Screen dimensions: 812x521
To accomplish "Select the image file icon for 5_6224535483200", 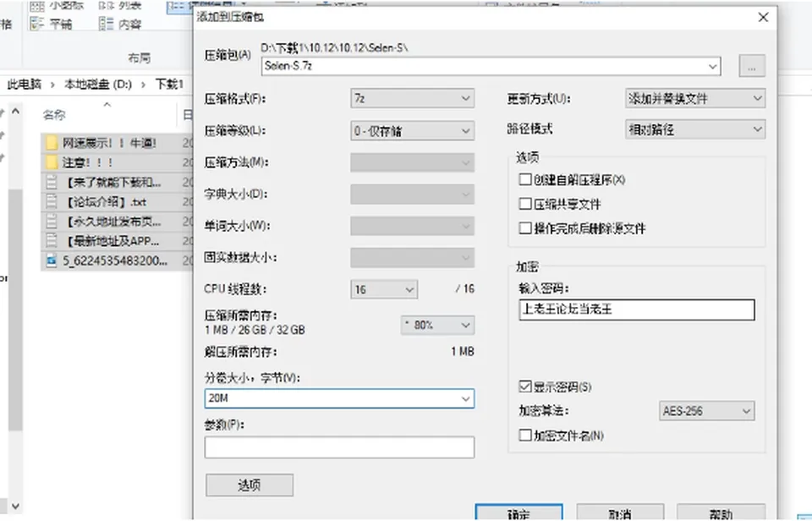I will (x=52, y=261).
